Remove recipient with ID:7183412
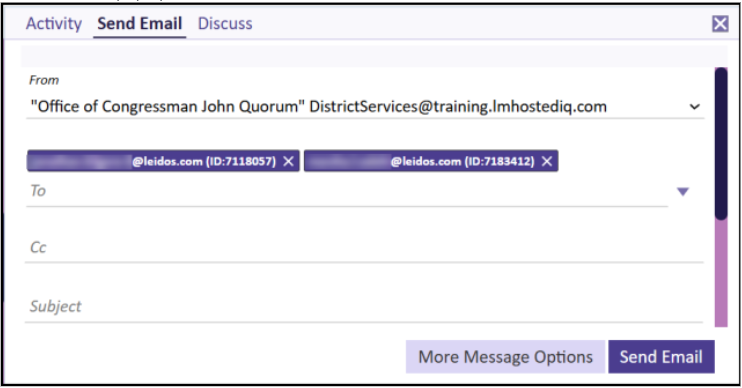The height and width of the screenshot is (388, 742). [x=547, y=161]
